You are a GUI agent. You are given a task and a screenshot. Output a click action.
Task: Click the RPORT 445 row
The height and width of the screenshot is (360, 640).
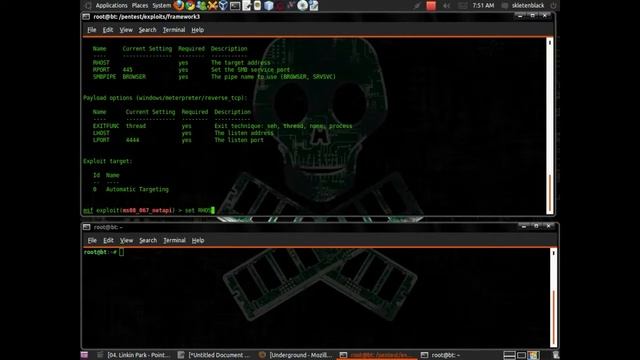coord(191,70)
